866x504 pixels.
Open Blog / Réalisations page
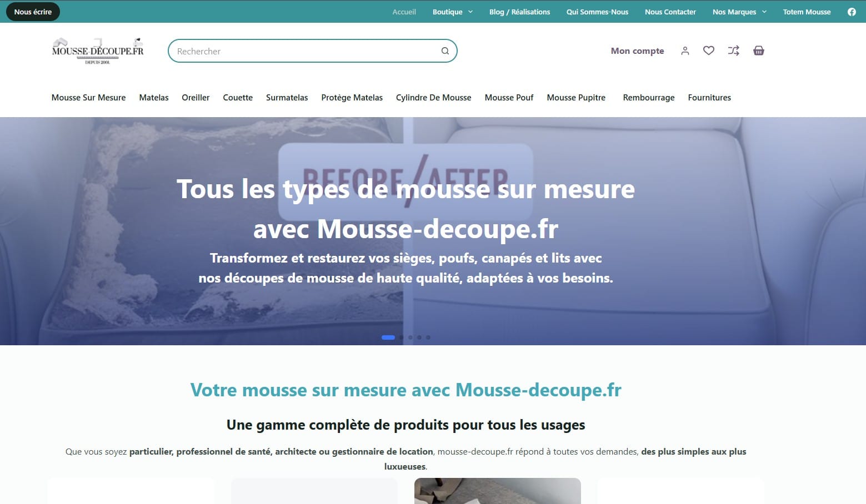pyautogui.click(x=519, y=12)
